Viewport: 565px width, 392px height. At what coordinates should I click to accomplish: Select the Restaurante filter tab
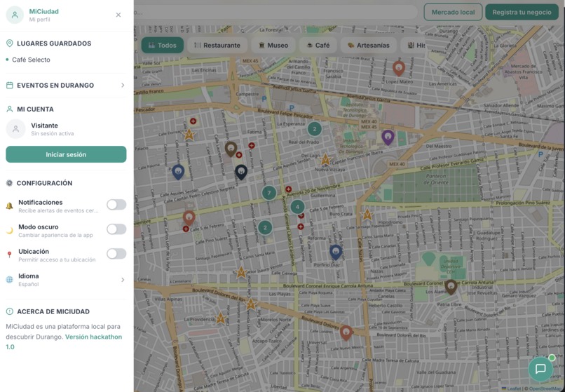[x=217, y=45]
